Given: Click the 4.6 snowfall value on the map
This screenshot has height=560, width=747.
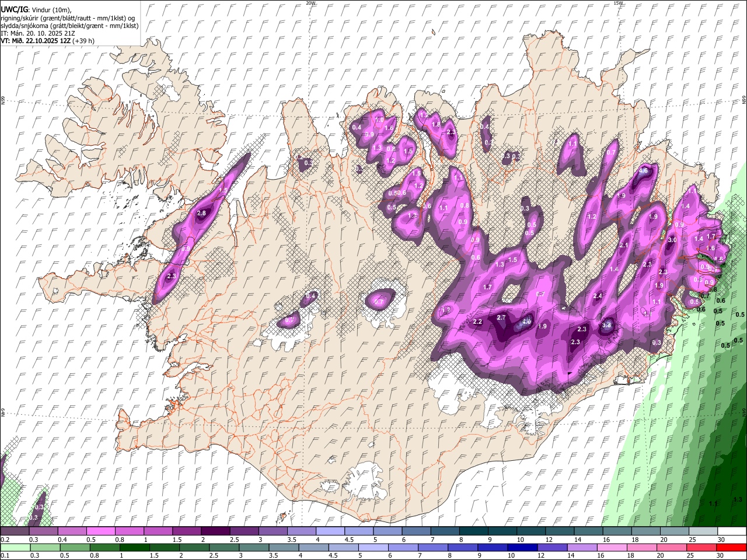Looking at the screenshot, I should point(643,171).
